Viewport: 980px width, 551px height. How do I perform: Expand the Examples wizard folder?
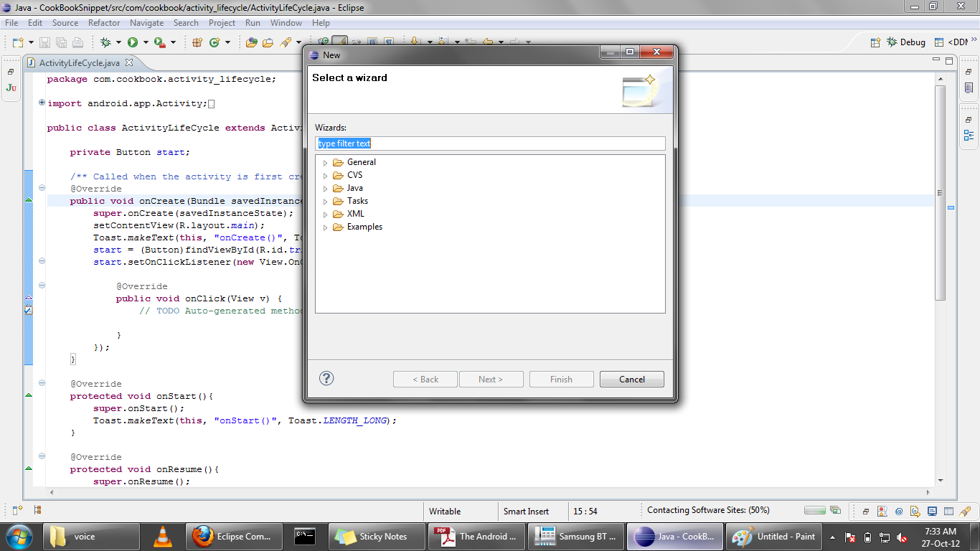tap(325, 227)
